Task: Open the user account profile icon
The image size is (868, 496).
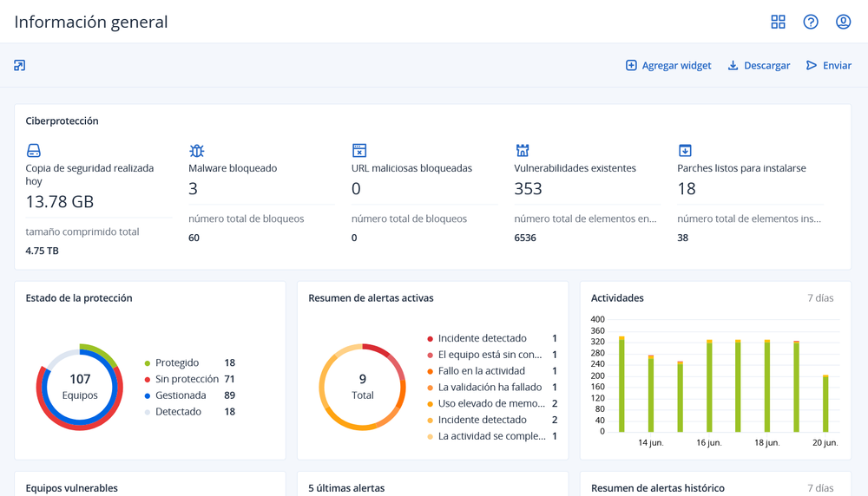Action: pos(843,22)
